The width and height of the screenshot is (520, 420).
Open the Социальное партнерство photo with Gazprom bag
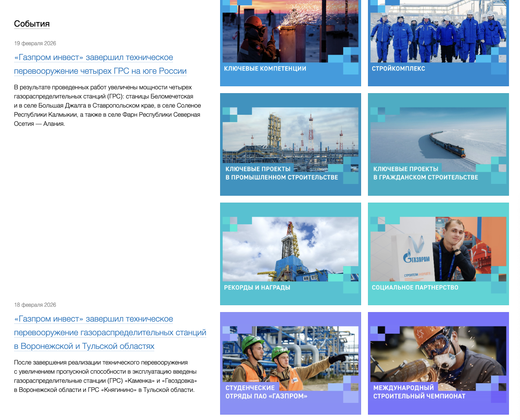click(x=438, y=247)
